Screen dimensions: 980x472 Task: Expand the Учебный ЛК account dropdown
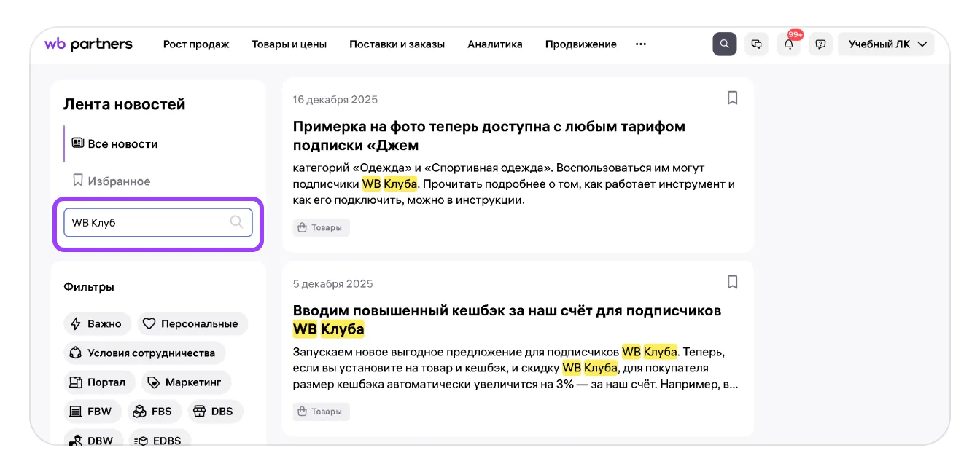[886, 44]
